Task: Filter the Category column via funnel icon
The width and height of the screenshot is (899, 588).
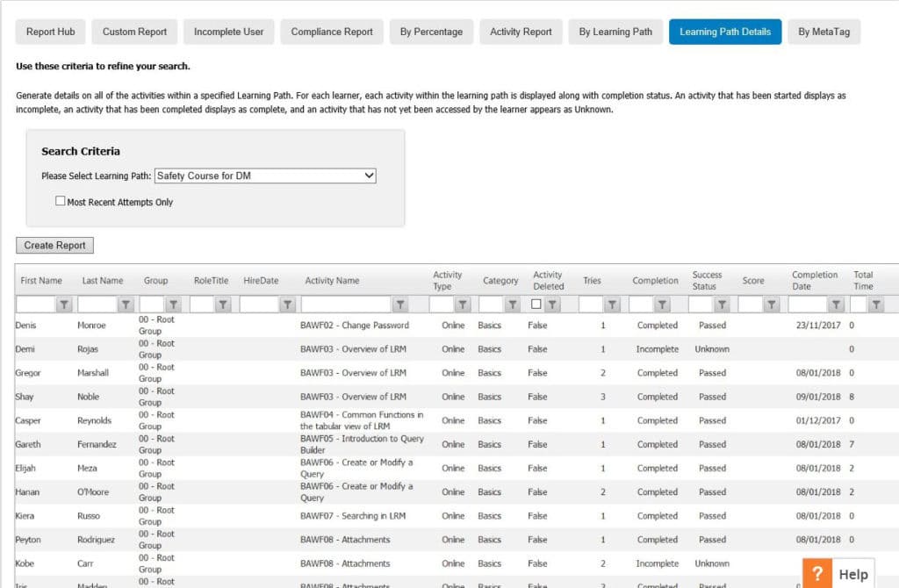Action: [x=511, y=303]
